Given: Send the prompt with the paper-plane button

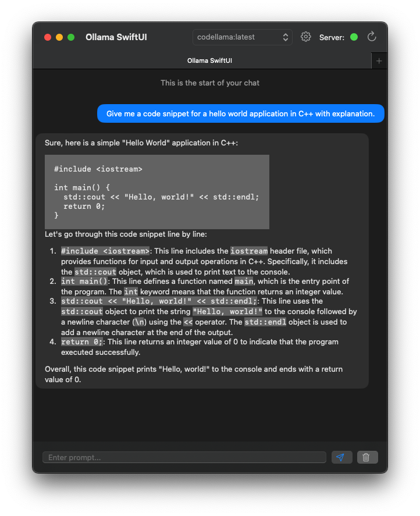Looking at the screenshot, I should coord(341,457).
